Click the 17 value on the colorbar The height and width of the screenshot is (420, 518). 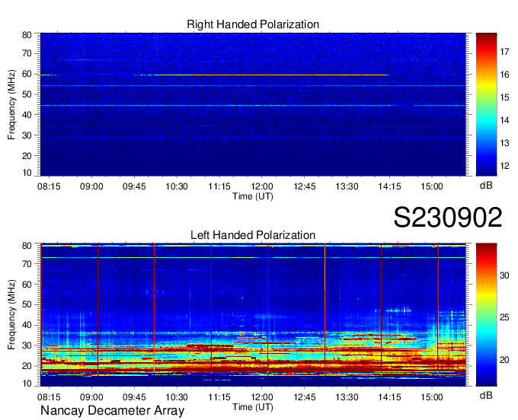coord(504,52)
